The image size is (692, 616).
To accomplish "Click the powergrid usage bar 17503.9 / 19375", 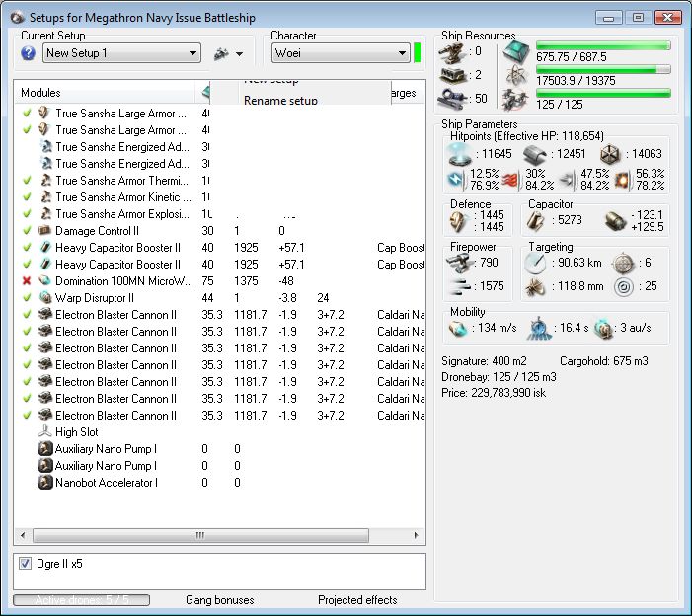I will [x=603, y=69].
